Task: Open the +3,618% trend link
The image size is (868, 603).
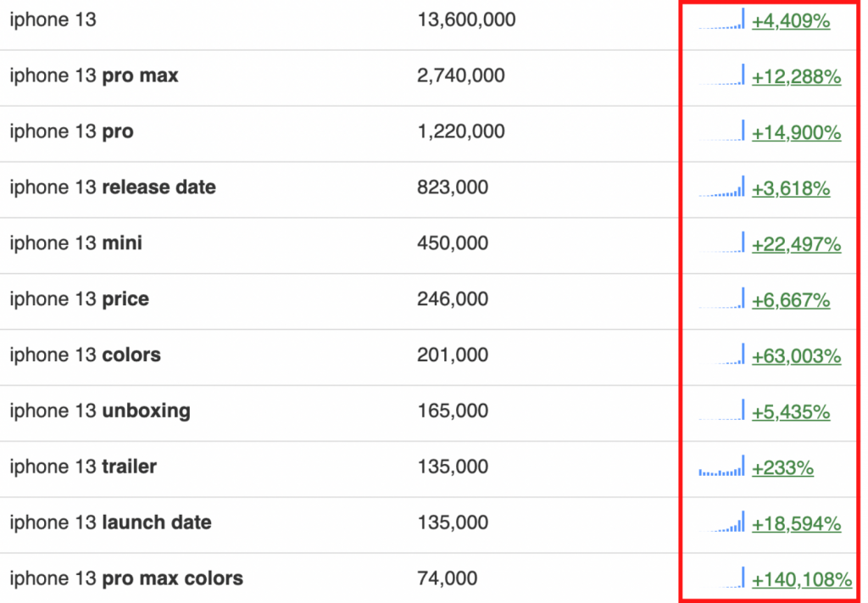Action: [791, 189]
